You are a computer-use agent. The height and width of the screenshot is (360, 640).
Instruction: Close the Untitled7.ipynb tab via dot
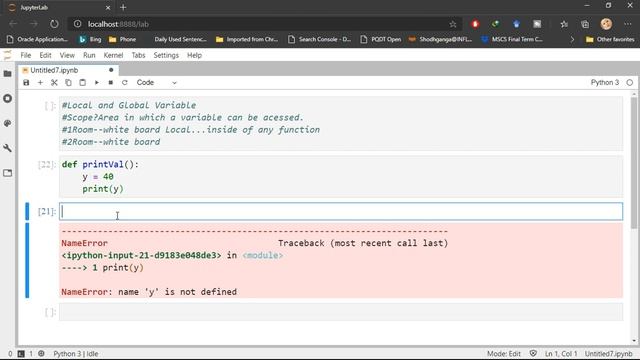[111, 70]
